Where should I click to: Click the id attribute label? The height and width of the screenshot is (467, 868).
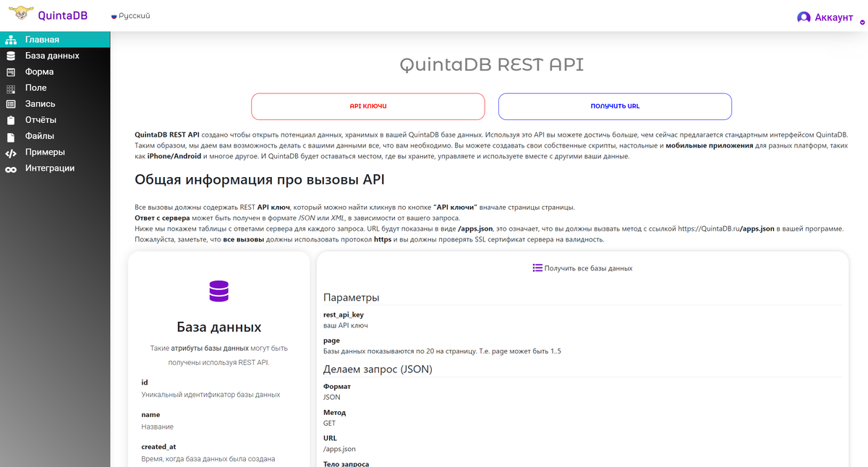(x=145, y=382)
